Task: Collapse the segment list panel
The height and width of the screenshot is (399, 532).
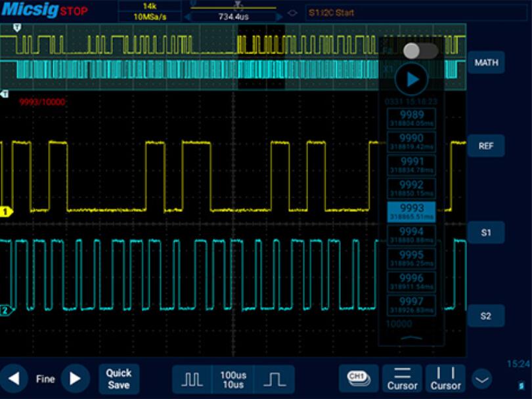Action: pyautogui.click(x=411, y=338)
